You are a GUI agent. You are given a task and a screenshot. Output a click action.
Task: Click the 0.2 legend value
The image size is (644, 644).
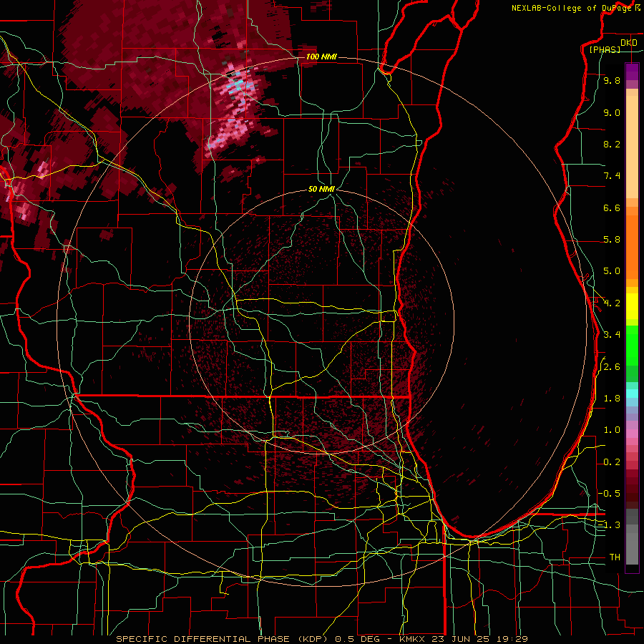pos(612,462)
